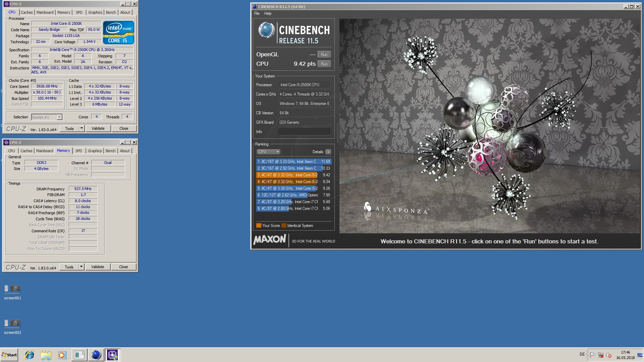Select ranking row 2 Xeon 10.33
The width and height of the screenshot is (644, 362).
point(294,168)
